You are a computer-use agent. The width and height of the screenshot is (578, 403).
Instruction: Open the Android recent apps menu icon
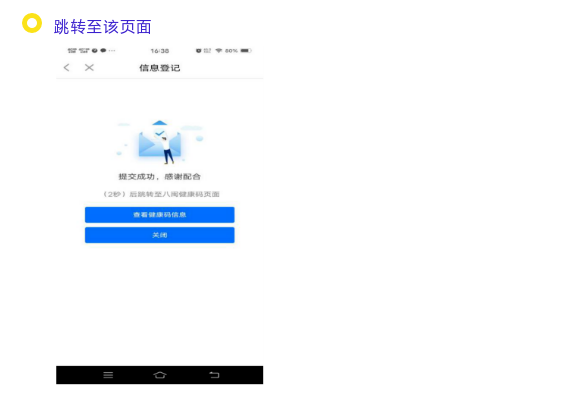pos(108,375)
